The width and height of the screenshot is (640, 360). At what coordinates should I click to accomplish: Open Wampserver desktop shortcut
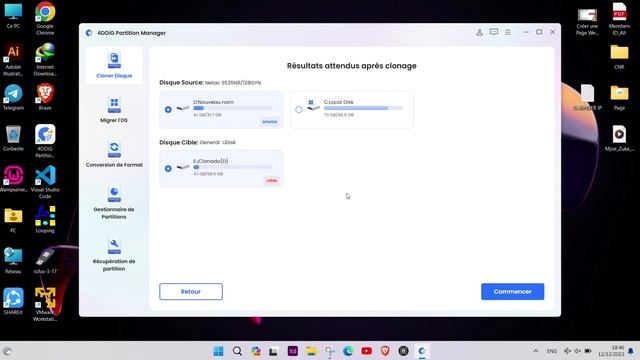13,179
